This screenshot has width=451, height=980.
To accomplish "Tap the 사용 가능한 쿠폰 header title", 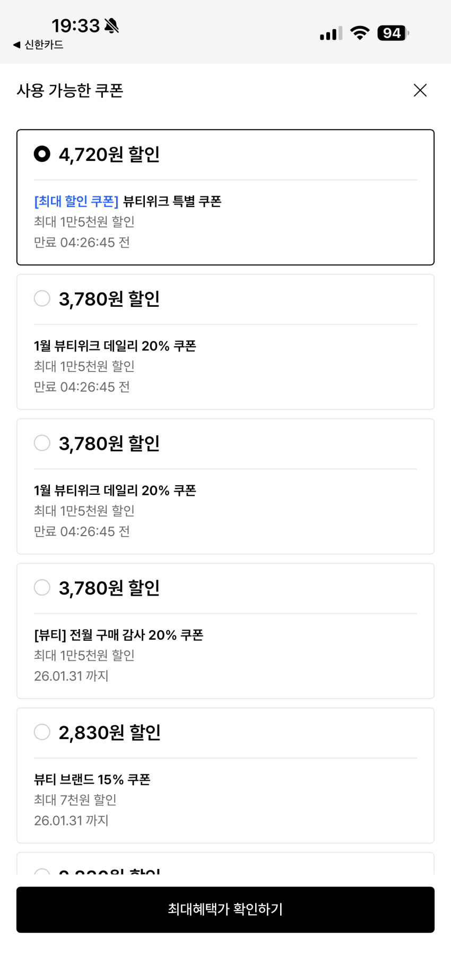I will coord(70,91).
